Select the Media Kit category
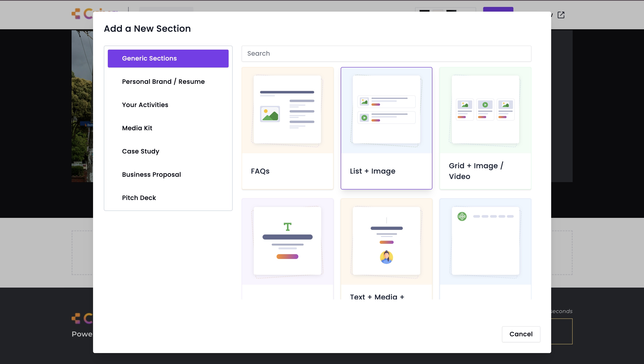This screenshot has width=644, height=364. [137, 128]
